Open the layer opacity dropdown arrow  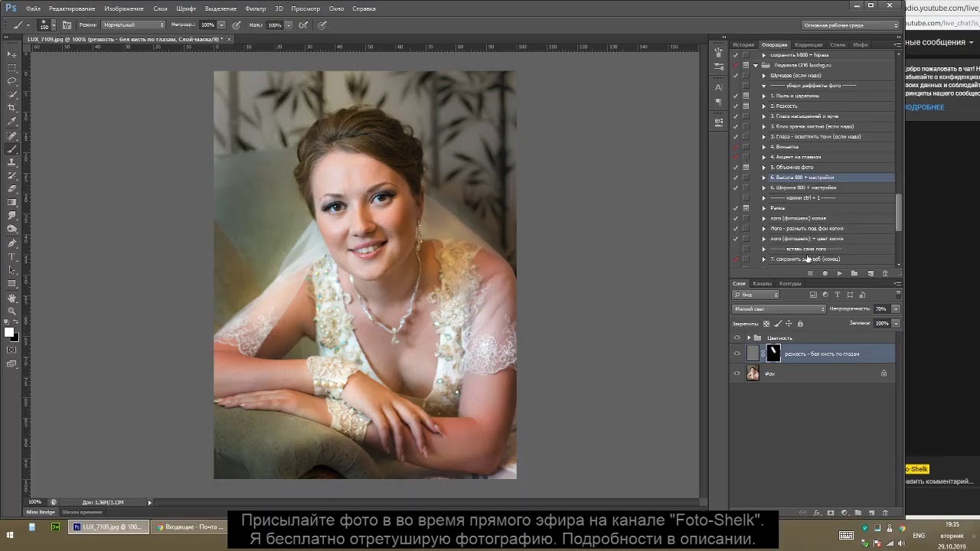pyautogui.click(x=896, y=309)
